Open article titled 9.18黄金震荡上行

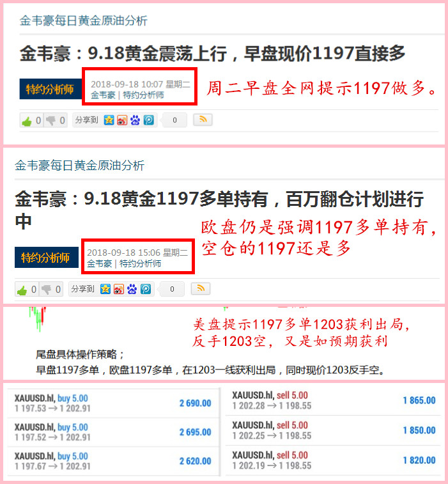click(212, 53)
